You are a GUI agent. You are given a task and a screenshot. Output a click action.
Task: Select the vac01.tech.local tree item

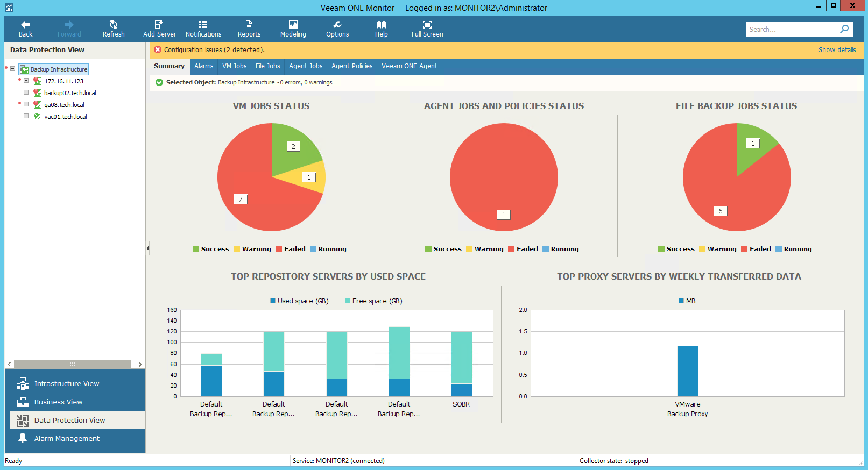click(66, 117)
